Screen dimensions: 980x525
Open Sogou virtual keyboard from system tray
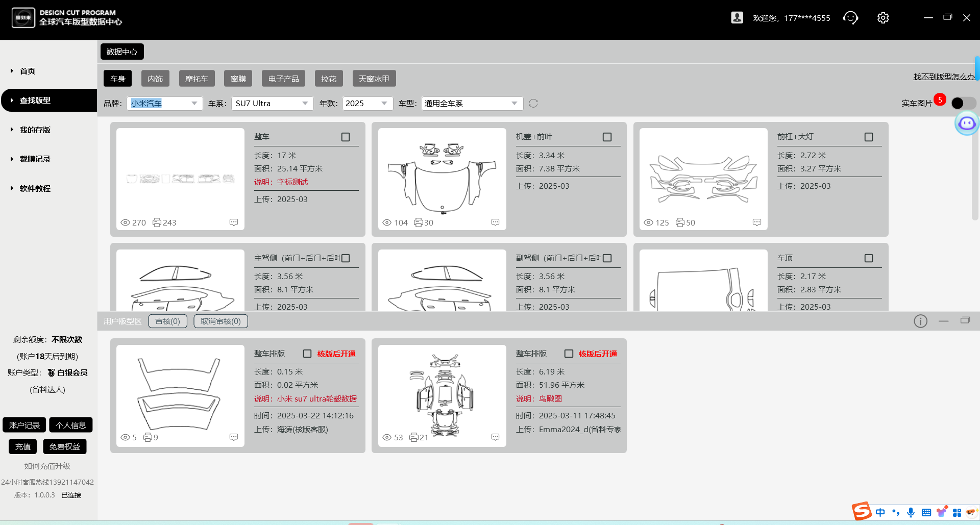click(926, 512)
